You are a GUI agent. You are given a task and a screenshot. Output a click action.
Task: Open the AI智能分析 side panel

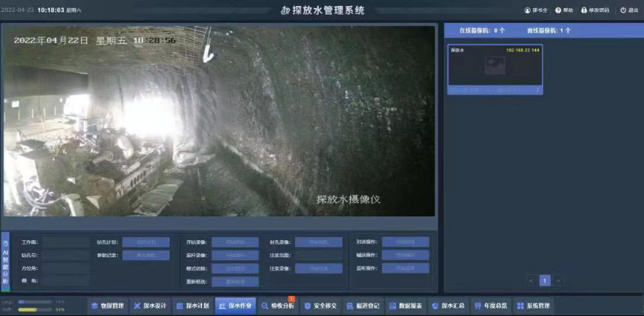tap(5, 262)
